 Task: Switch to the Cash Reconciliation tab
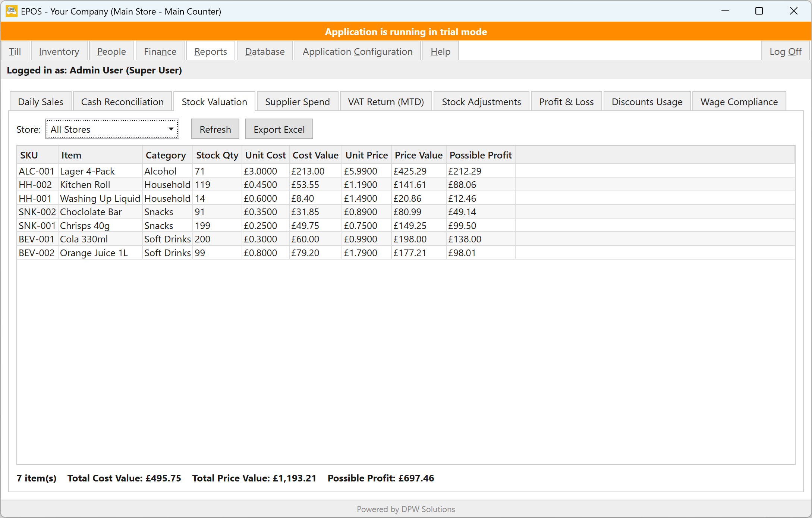122,102
